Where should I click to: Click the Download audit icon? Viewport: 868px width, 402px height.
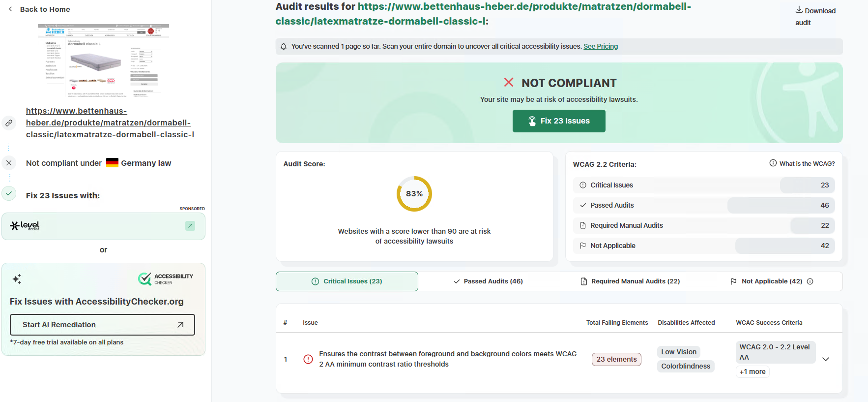799,10
